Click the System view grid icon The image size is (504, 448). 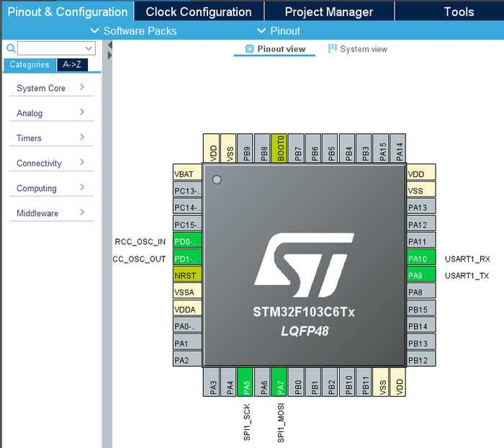coord(333,49)
